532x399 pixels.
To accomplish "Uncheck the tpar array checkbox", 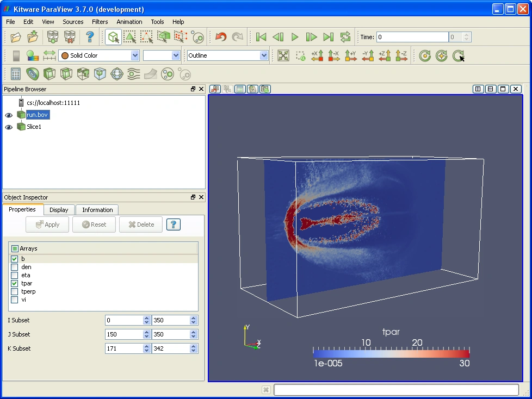I will coord(14,283).
